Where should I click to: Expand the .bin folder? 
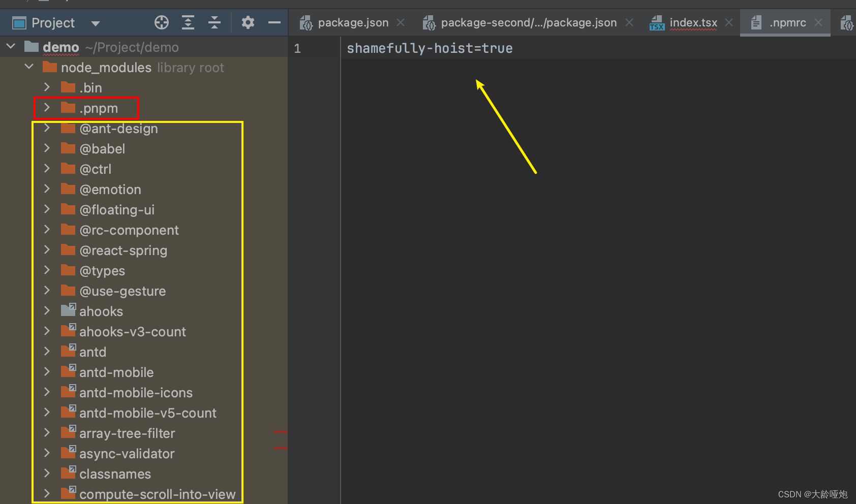[47, 87]
